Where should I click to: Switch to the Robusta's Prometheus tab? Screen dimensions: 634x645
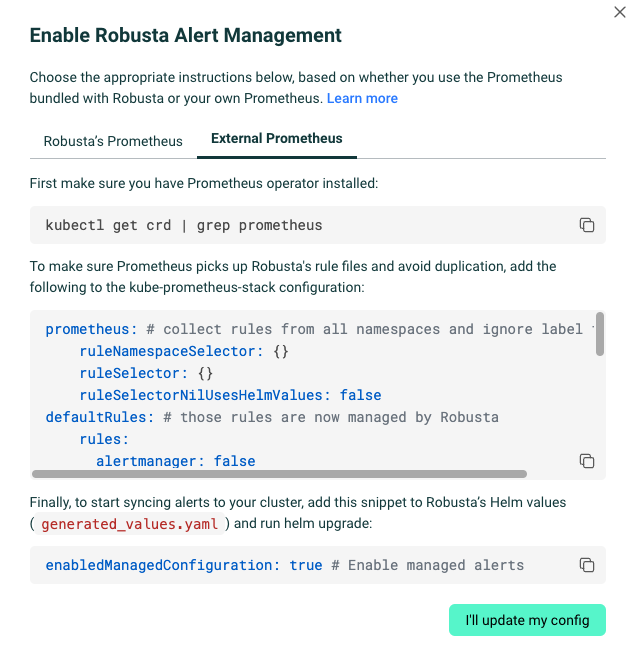113,141
